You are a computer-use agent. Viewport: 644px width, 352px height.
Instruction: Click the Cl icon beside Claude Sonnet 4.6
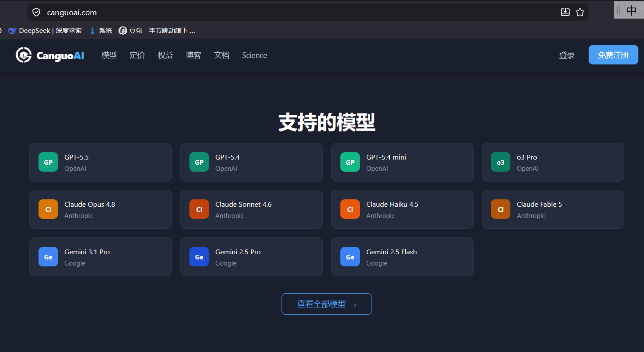pyautogui.click(x=199, y=209)
